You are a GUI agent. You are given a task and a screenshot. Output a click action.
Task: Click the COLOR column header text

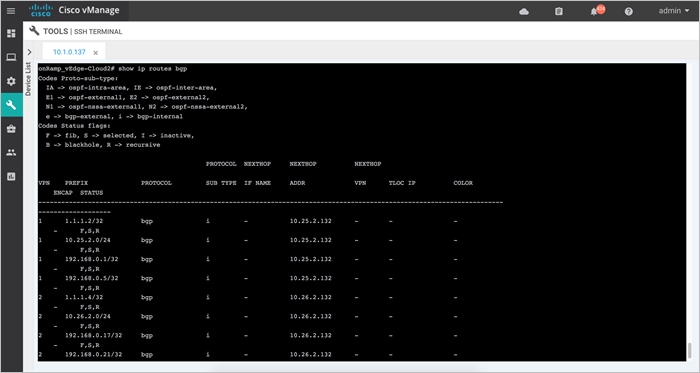pyautogui.click(x=463, y=183)
